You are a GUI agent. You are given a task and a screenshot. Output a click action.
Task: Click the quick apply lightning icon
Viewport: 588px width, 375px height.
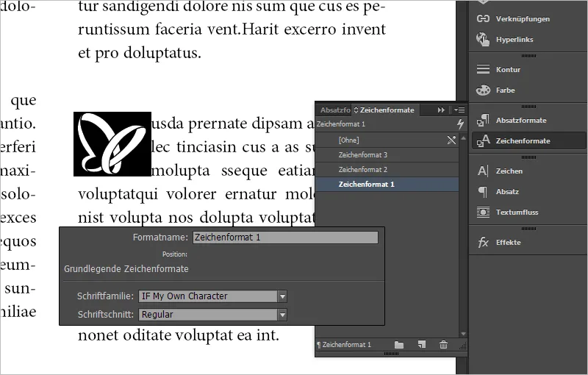[x=460, y=124]
